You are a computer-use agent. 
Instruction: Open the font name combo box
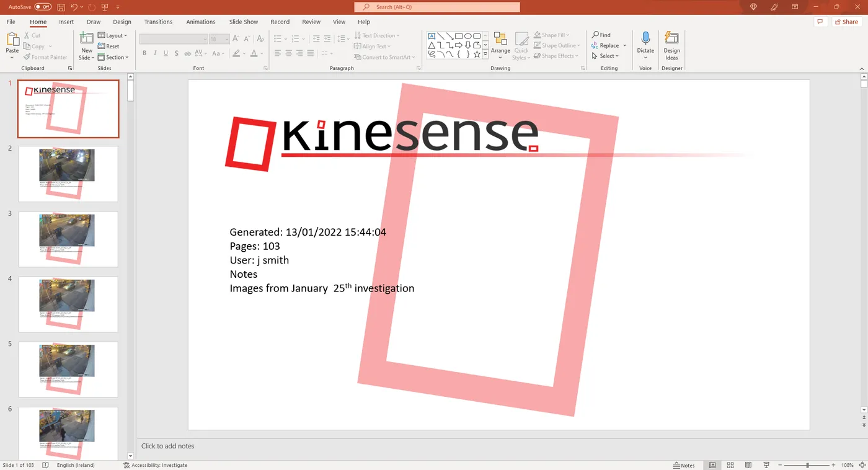173,39
